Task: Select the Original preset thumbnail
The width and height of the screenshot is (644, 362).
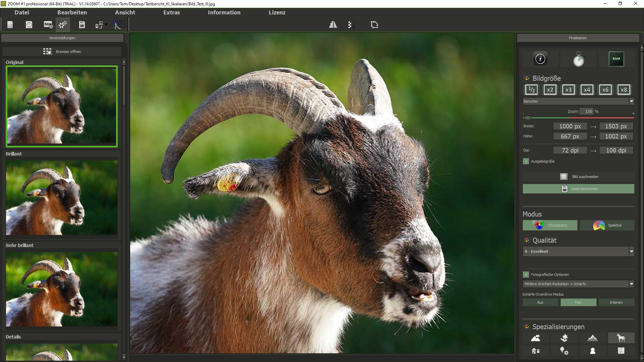Action: (x=62, y=106)
